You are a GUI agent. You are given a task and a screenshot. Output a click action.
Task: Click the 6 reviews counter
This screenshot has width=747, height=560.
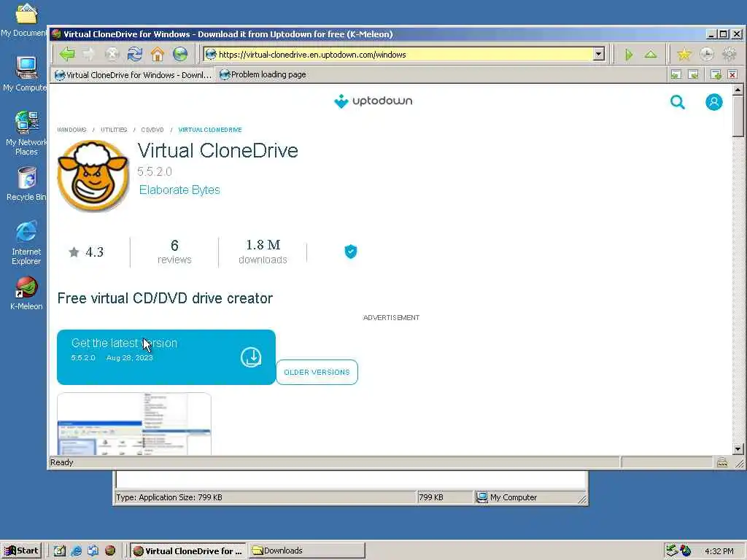coord(174,252)
